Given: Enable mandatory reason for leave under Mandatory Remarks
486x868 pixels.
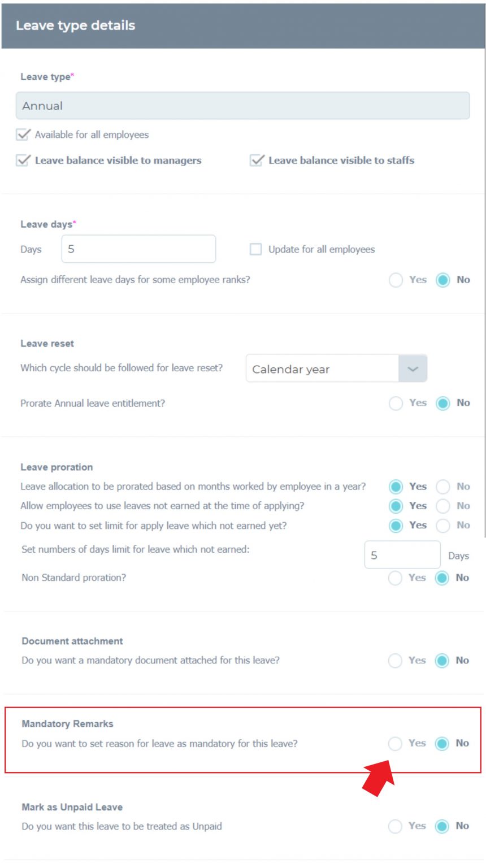Looking at the screenshot, I should pos(396,743).
